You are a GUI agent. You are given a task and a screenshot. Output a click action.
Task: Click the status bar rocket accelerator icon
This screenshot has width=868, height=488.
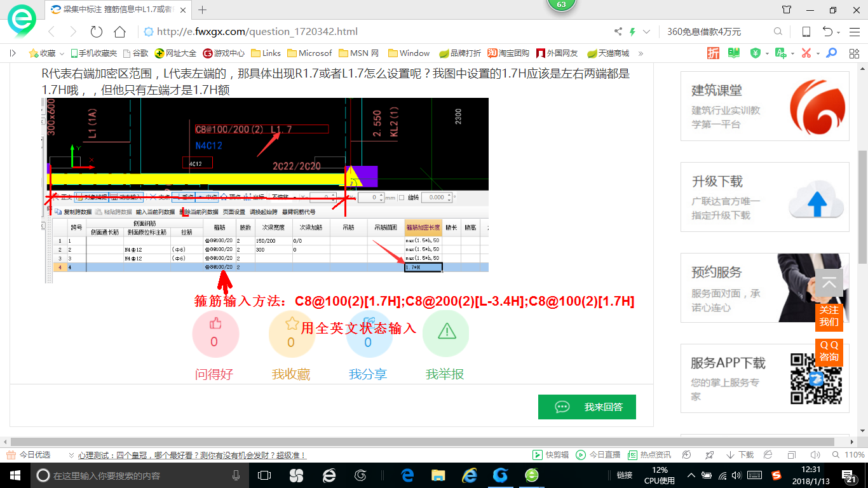click(709, 455)
